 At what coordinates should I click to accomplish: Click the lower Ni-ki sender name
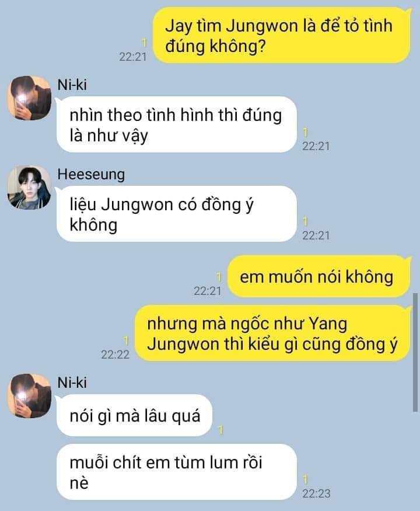tap(72, 383)
